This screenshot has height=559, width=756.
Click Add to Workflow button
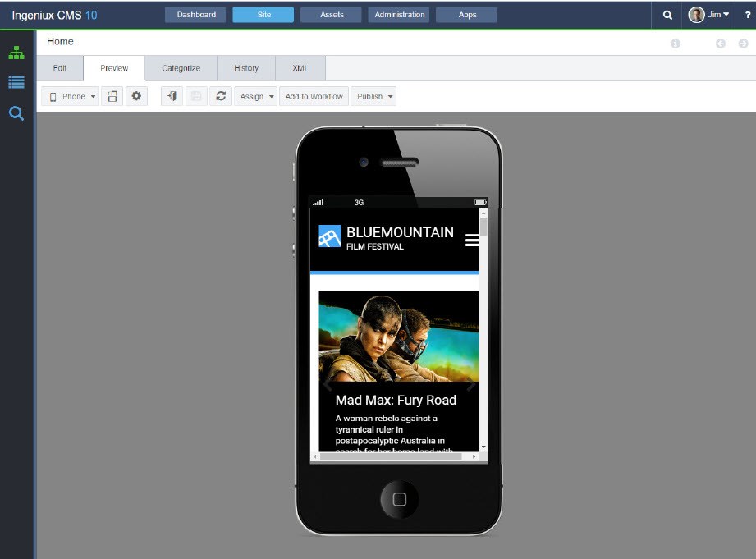[x=314, y=97]
